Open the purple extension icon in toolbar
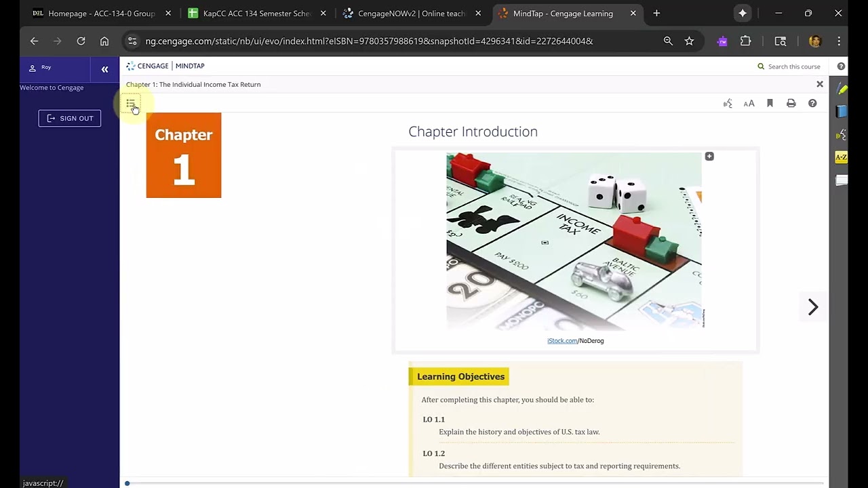Image resolution: width=868 pixels, height=488 pixels. click(722, 41)
